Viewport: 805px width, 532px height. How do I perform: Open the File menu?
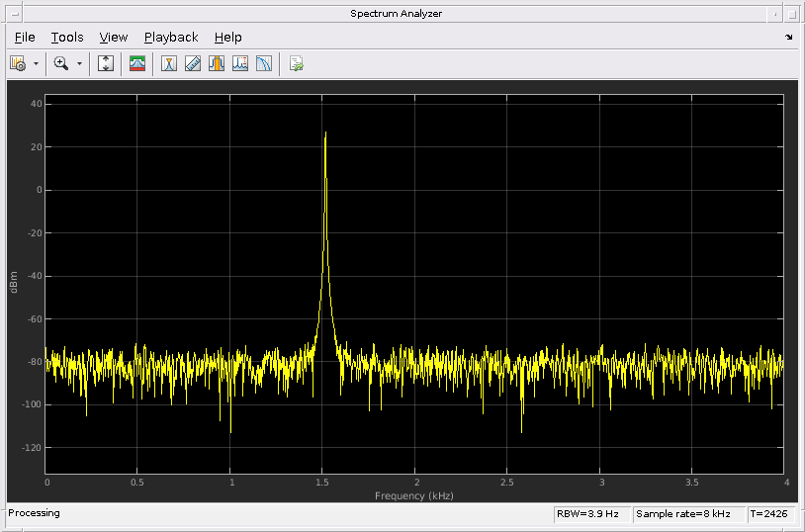[x=25, y=38]
